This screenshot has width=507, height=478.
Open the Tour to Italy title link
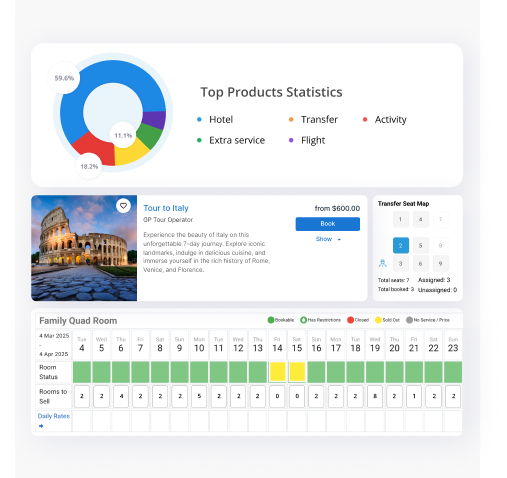pos(166,208)
